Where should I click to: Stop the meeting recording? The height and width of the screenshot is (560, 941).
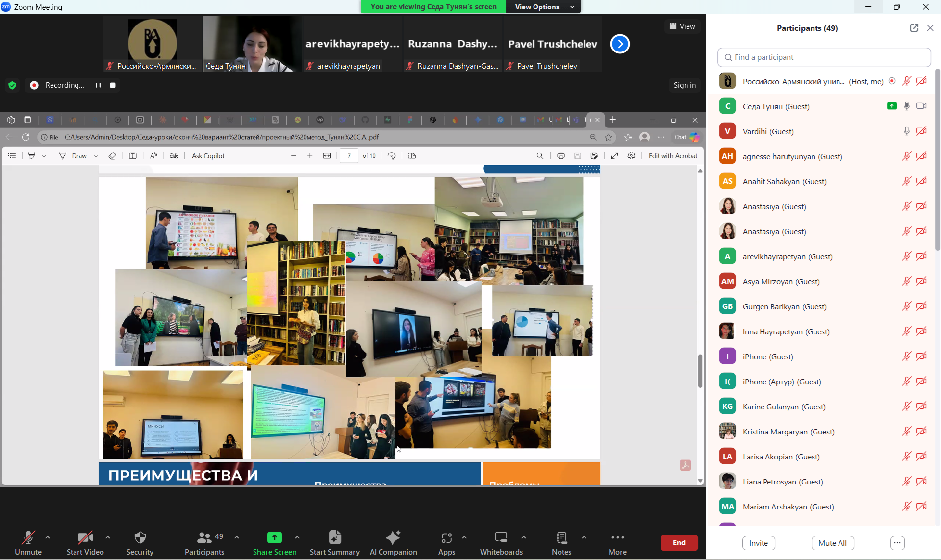click(113, 85)
